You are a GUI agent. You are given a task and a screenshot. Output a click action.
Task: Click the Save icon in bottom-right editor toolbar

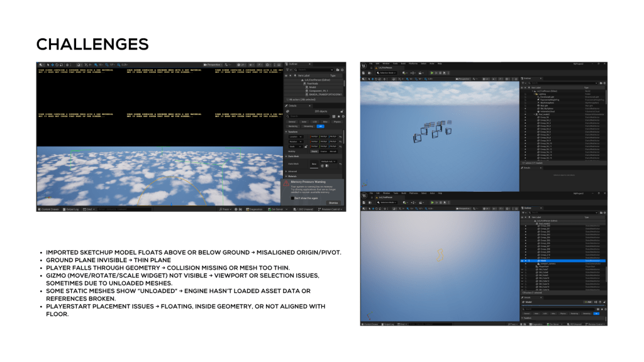point(365,203)
